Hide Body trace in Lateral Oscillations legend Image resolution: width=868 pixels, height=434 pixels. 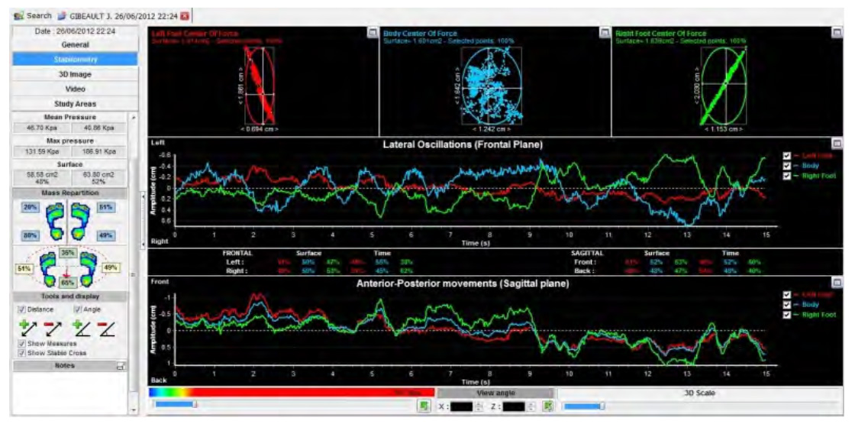787,166
